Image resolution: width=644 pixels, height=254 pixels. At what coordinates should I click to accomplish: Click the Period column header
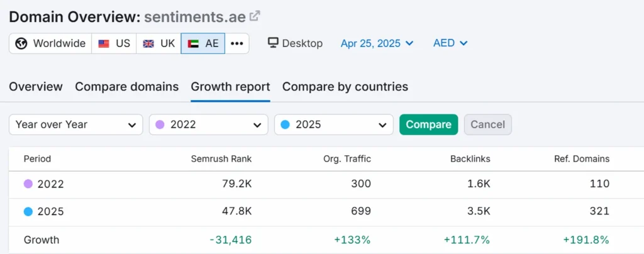[37, 159]
